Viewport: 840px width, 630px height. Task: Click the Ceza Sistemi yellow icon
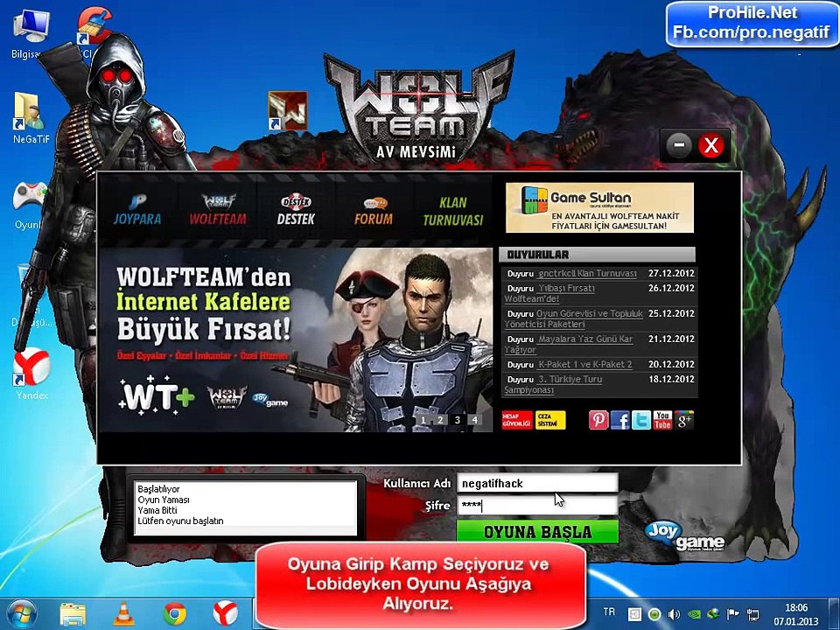click(550, 420)
